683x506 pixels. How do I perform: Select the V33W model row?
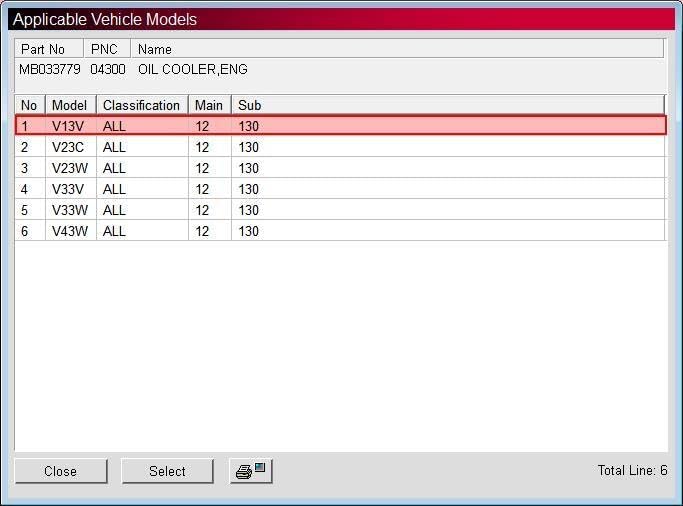pyautogui.click(x=341, y=210)
